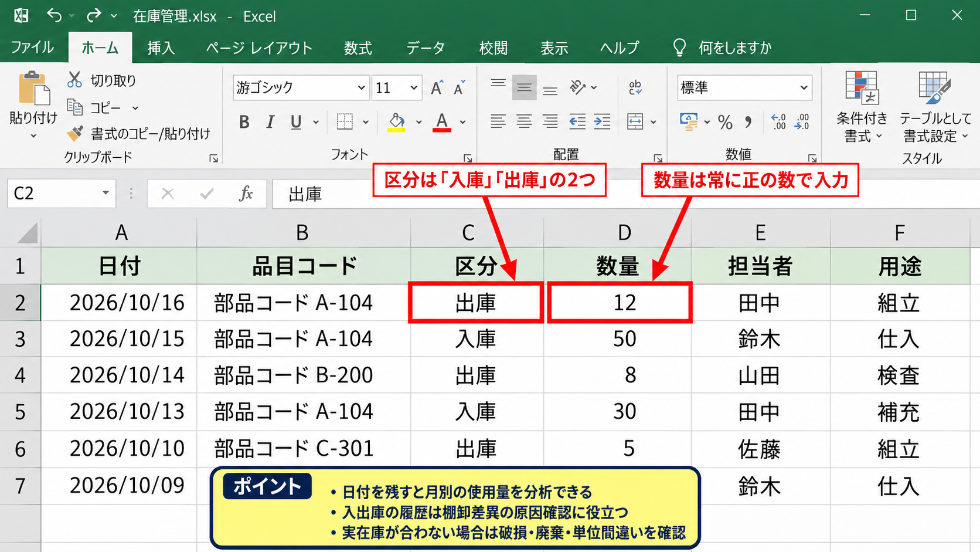Click the Redo arrow in title bar

pos(94,15)
